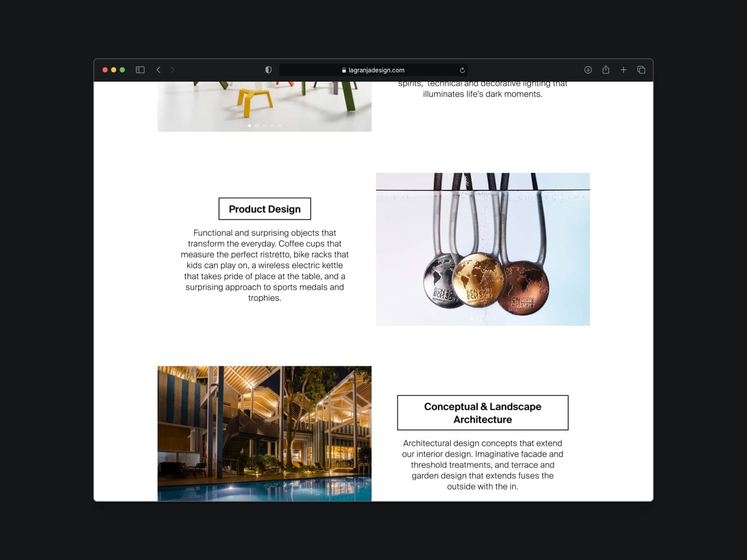Click the text "illuminates life's dark moments."
Viewport: 747px width, 560px height.
click(483, 94)
